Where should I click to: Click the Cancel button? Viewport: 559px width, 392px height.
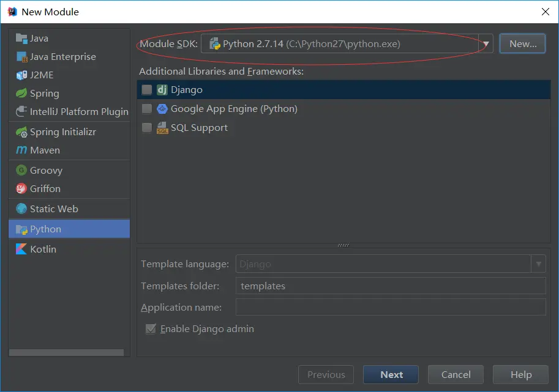pyautogui.click(x=456, y=374)
